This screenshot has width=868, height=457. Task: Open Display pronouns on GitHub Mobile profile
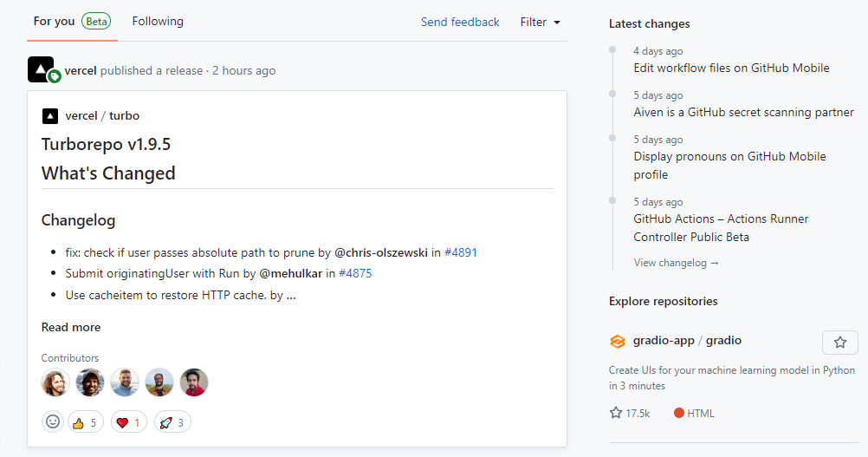729,166
